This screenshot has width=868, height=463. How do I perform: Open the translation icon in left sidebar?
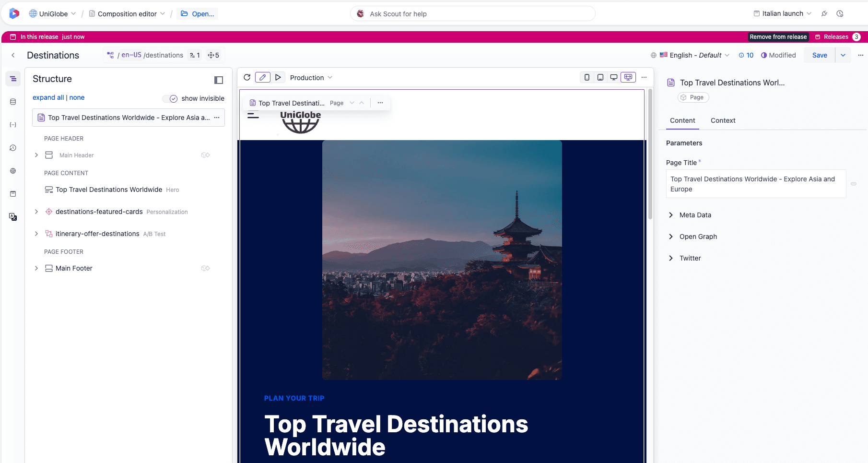(13, 217)
